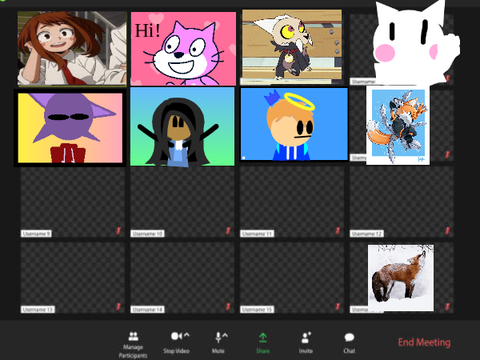Image resolution: width=480 pixels, height=360 pixels.
Task: Select the snow fox photo tile
Action: click(x=401, y=278)
